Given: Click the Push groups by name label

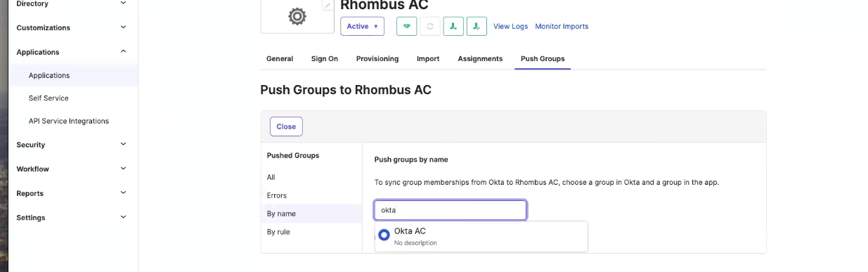Looking at the screenshot, I should (x=411, y=160).
